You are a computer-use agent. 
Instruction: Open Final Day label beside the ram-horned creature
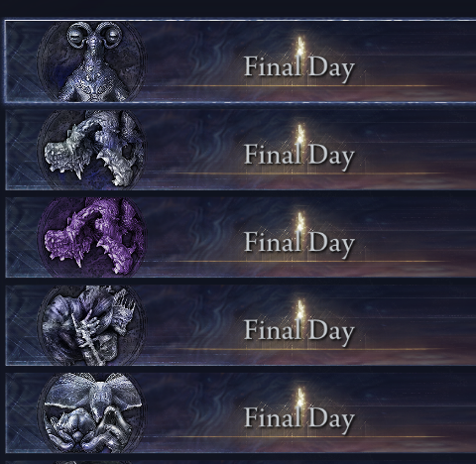(299, 68)
